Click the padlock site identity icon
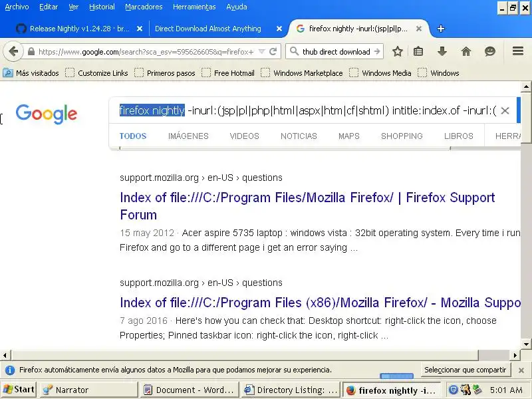The width and height of the screenshot is (532, 399). click(31, 52)
